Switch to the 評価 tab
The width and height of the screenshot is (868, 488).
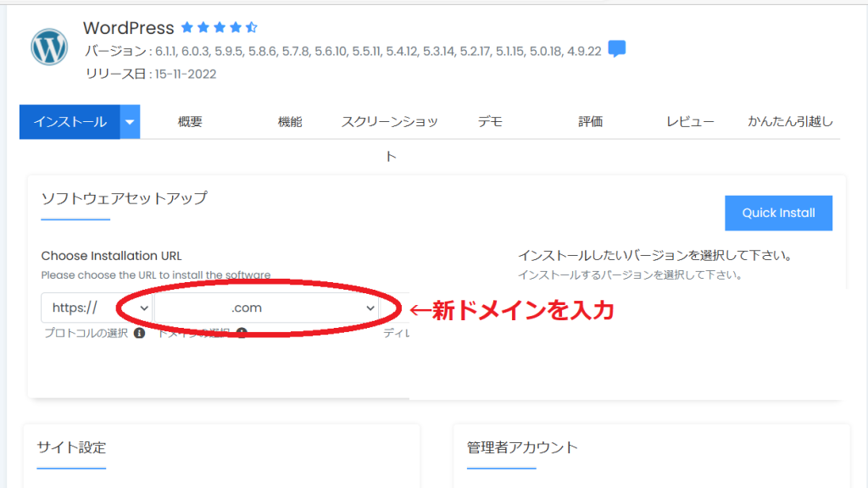590,122
